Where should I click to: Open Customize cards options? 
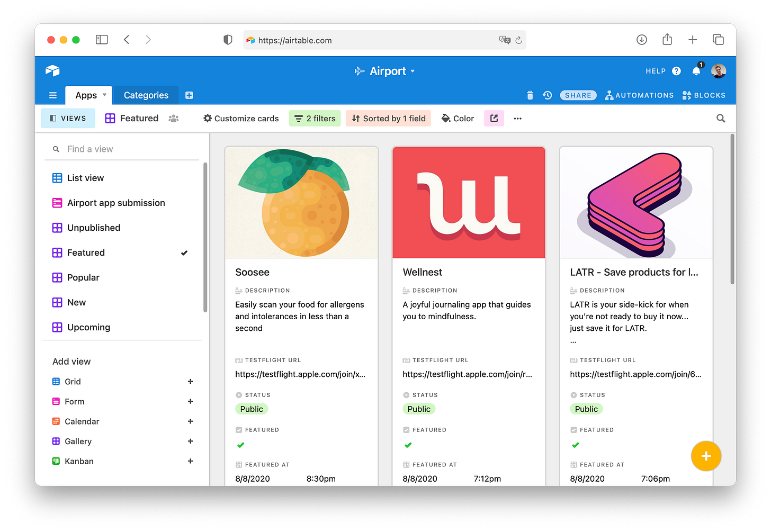[x=241, y=119]
